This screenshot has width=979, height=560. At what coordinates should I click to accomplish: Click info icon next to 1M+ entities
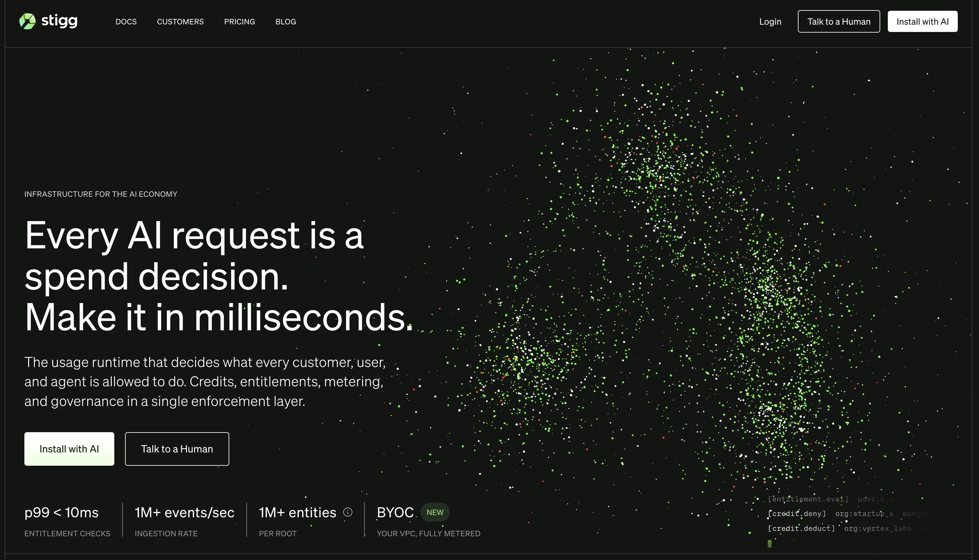click(348, 512)
